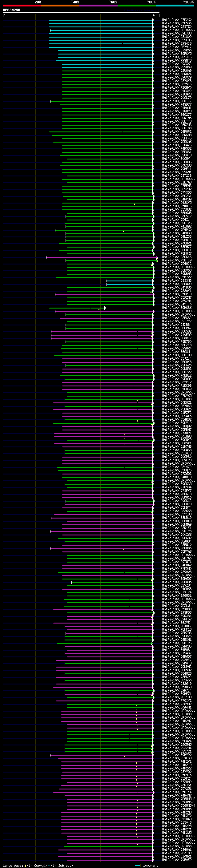This screenshot has height=868, width=197.
Task: Select hit label UniRef100_C3YYD0
Action: tap(177, 772)
